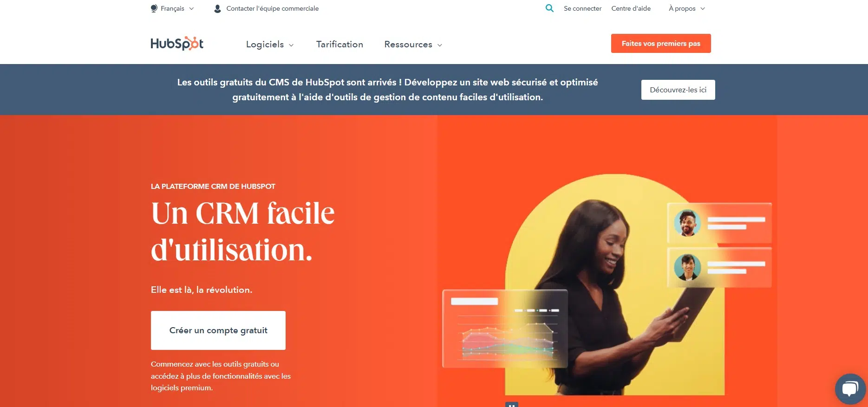Expand the Ressources menu

[x=413, y=45]
